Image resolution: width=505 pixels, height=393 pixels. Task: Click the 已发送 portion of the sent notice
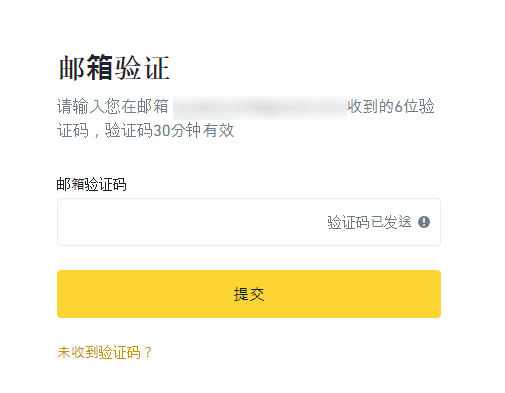pos(391,222)
